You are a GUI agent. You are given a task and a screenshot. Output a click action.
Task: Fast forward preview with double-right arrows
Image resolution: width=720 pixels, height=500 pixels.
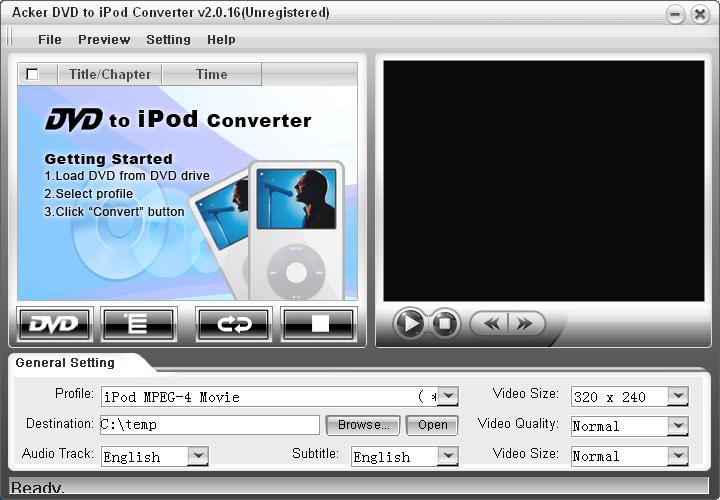click(526, 323)
